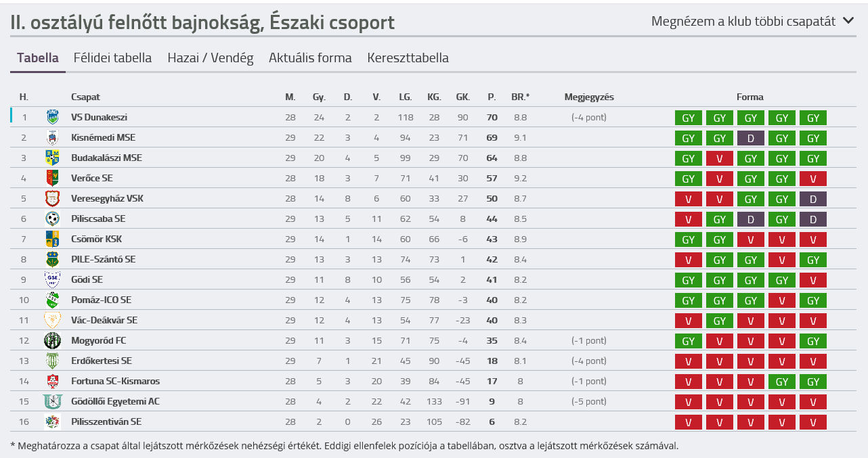Open the Kereszttabella tab
868x458 pixels.
click(x=408, y=58)
